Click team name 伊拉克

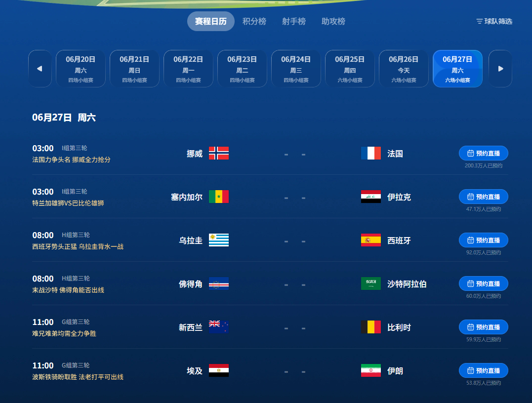(399, 197)
